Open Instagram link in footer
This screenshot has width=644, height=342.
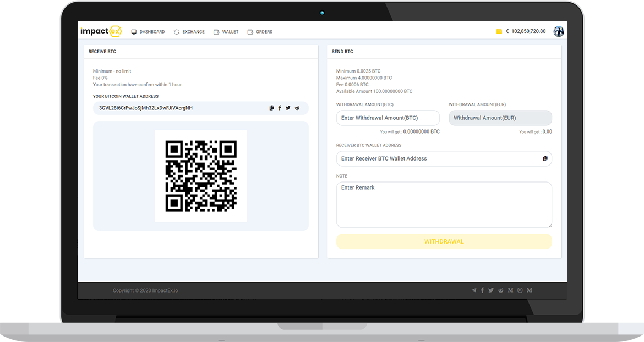(x=520, y=290)
